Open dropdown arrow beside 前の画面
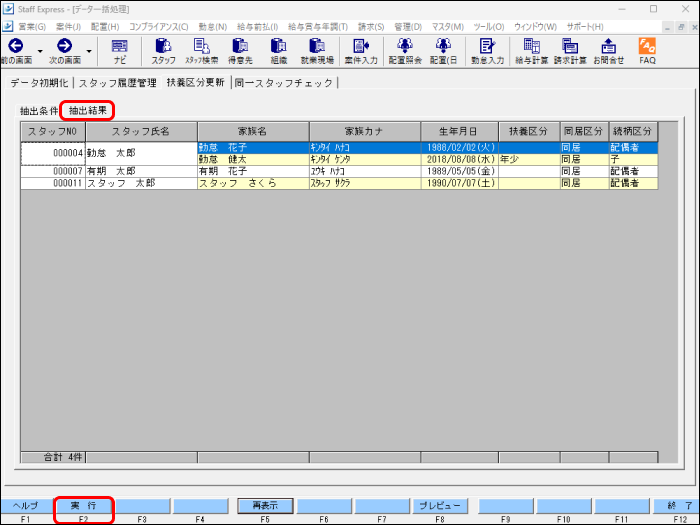This screenshot has width=700, height=525. coord(40,51)
